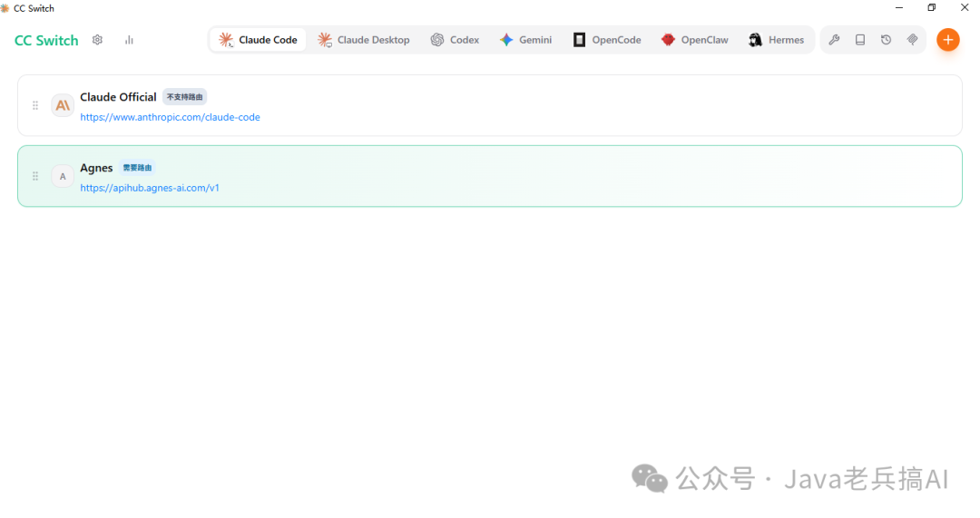Click the 需要路由 badge on Agnes
This screenshot has height=518, width=980.
(137, 168)
